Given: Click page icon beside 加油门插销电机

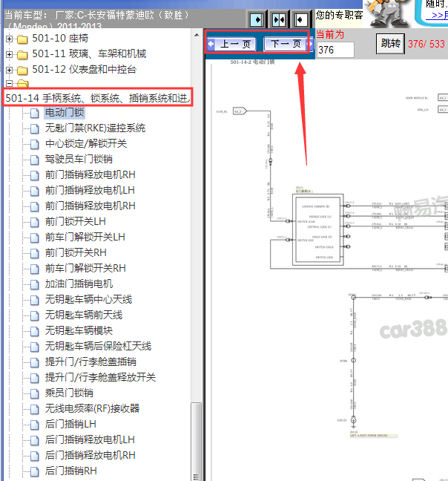Looking at the screenshot, I should (x=35, y=285).
